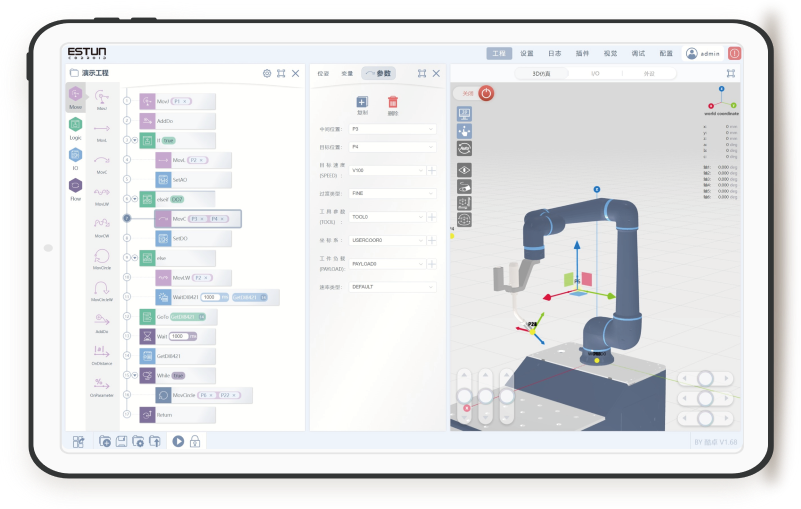
Task: Edit the Wait block 1000 ms field
Action: (x=179, y=336)
